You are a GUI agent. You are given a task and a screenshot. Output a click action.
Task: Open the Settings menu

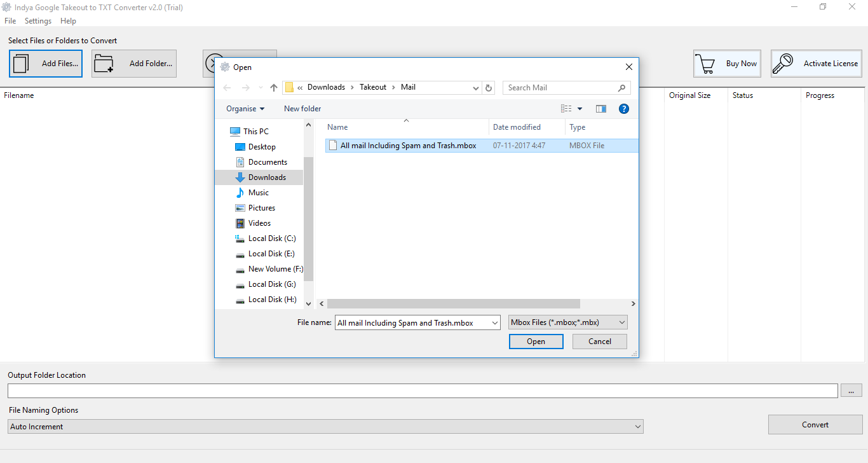pos(38,21)
